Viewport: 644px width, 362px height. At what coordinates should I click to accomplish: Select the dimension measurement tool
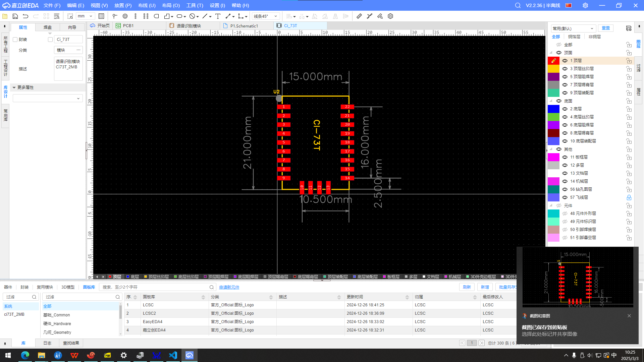(228, 16)
